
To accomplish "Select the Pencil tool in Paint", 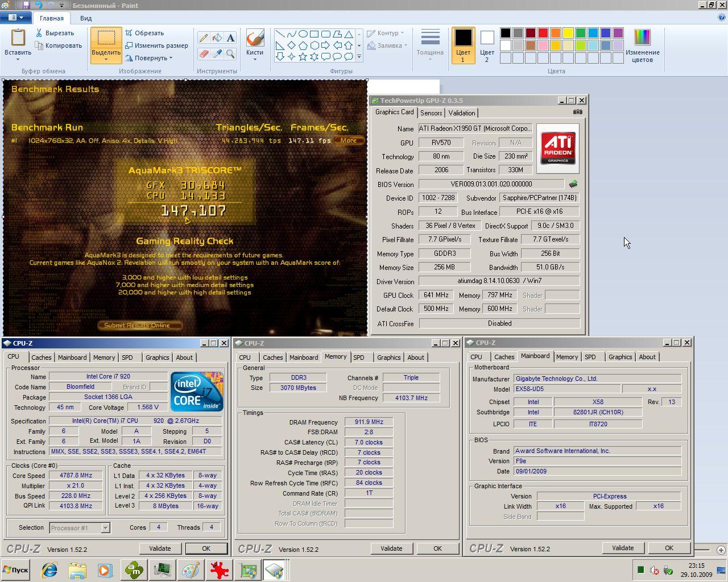I will 203,38.
